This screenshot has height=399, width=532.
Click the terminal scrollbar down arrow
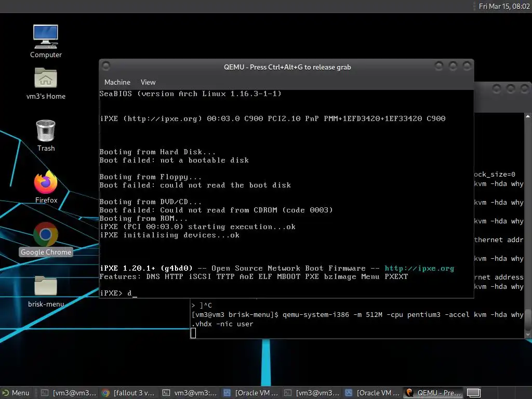[x=528, y=335]
